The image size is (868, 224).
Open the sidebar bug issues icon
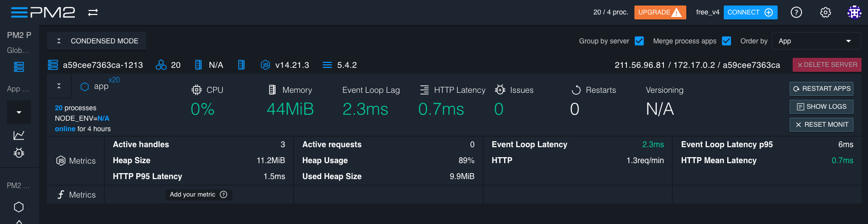point(19,153)
